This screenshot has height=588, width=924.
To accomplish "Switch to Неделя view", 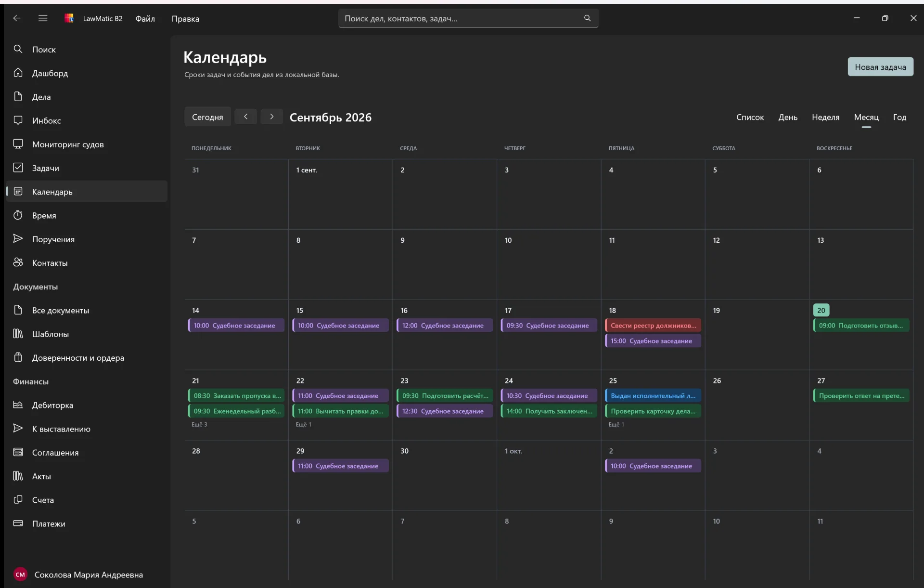I will [825, 117].
